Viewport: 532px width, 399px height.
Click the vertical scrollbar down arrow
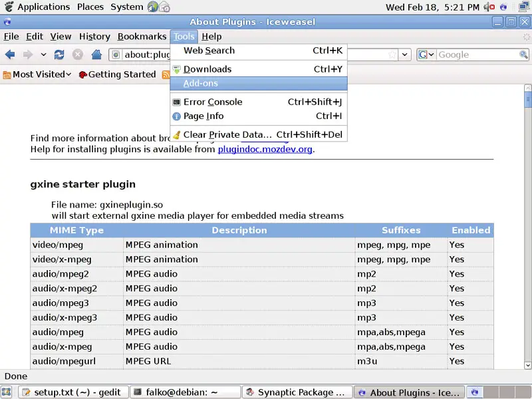527,366
